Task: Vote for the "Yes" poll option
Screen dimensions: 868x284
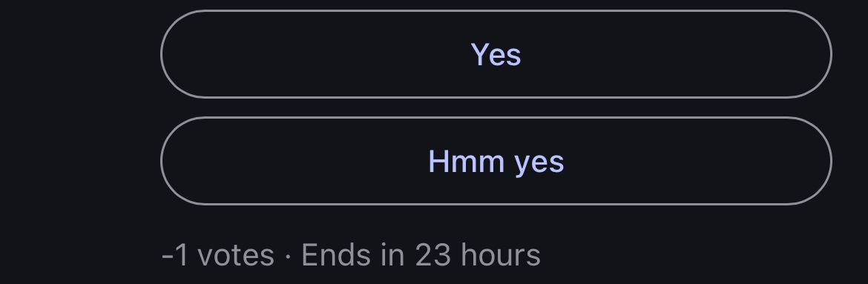Action: click(x=496, y=54)
